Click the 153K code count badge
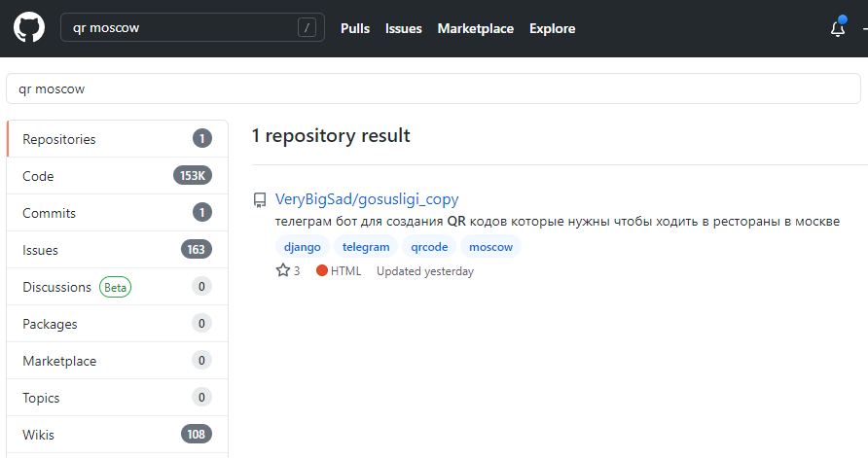The image size is (868, 458). coord(193,175)
